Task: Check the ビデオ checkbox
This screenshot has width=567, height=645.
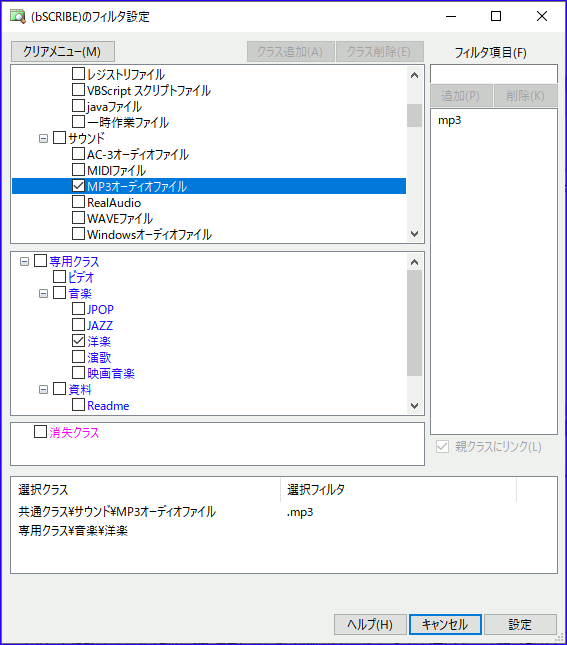Action: (x=59, y=277)
